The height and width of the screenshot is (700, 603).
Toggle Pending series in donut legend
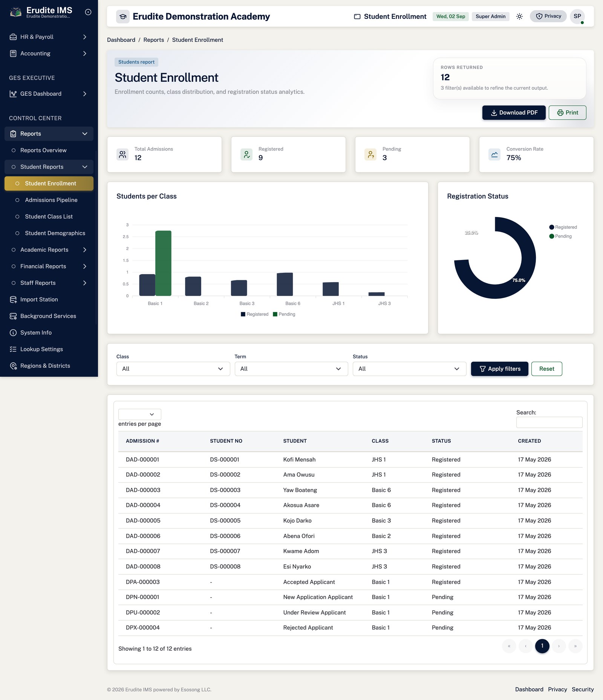click(x=560, y=236)
